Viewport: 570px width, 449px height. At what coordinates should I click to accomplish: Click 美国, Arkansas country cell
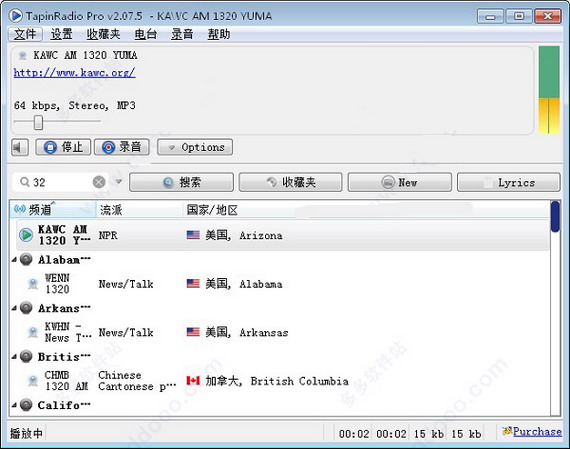point(247,332)
